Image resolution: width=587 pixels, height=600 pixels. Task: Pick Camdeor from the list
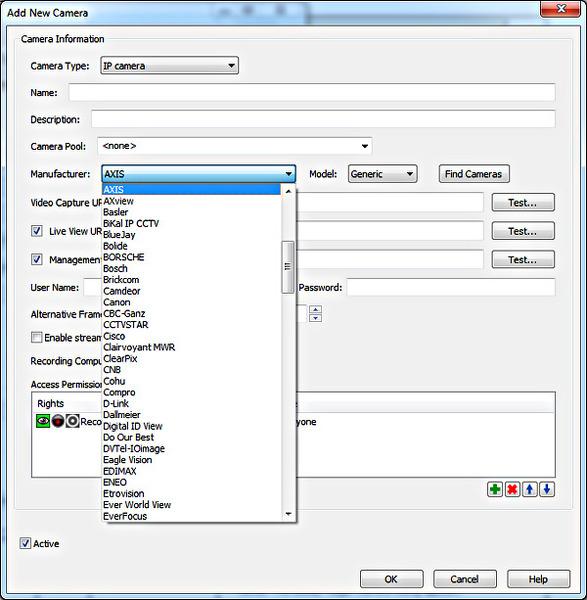(191, 291)
